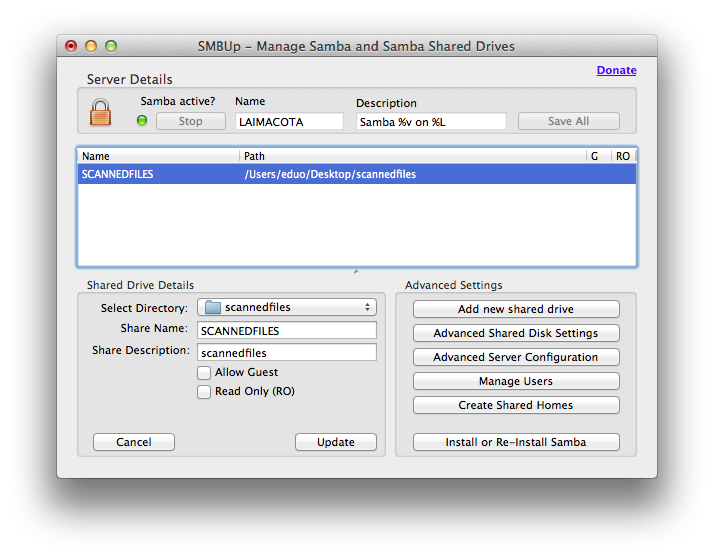The image size is (714, 557).
Task: Click Update to save share details
Action: (336, 442)
